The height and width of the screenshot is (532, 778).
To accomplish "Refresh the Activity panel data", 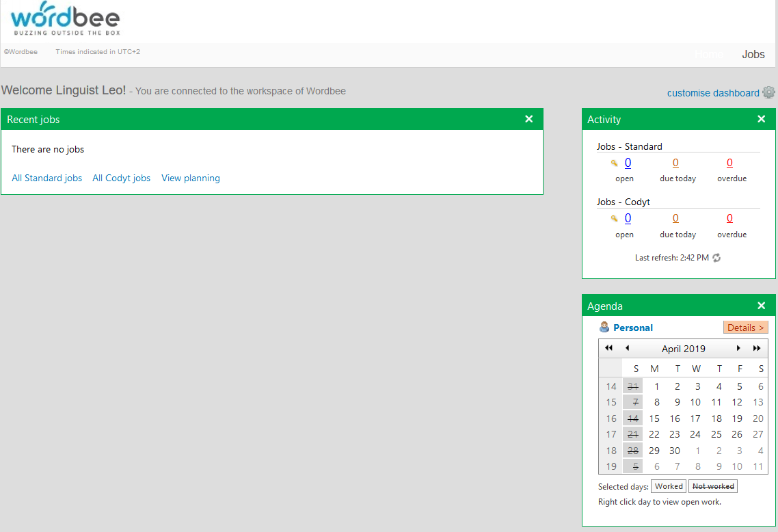I will point(716,258).
